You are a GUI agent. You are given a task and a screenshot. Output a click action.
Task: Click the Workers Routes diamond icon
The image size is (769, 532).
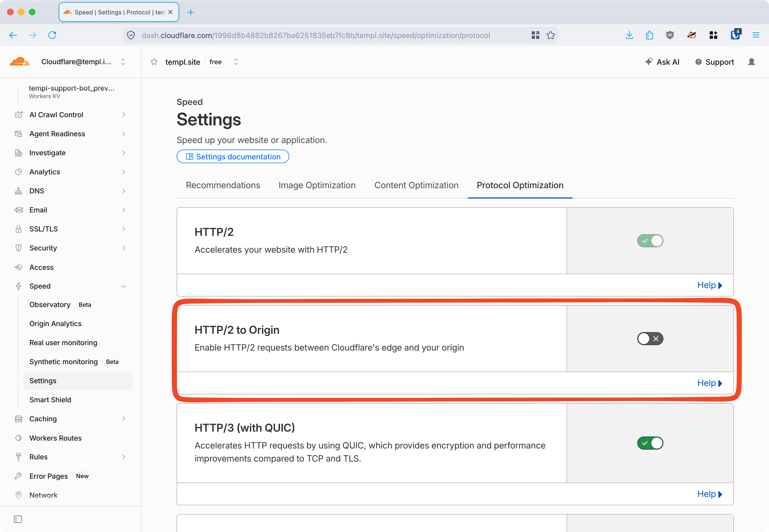[19, 438]
